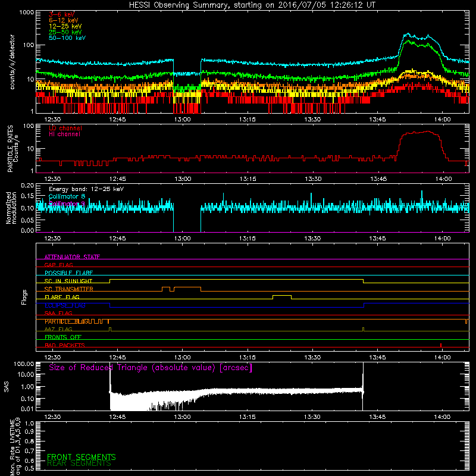
Task: Click the green FRONTS OFF label
Action: [63, 337]
